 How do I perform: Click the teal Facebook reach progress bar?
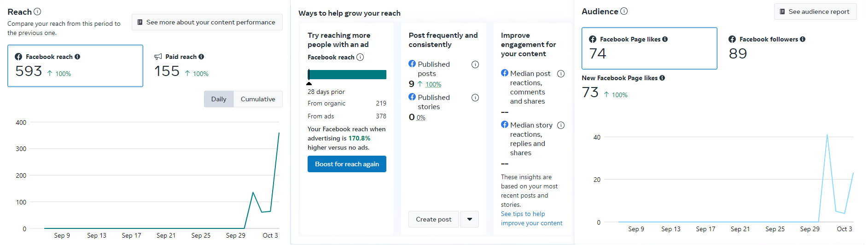point(347,75)
